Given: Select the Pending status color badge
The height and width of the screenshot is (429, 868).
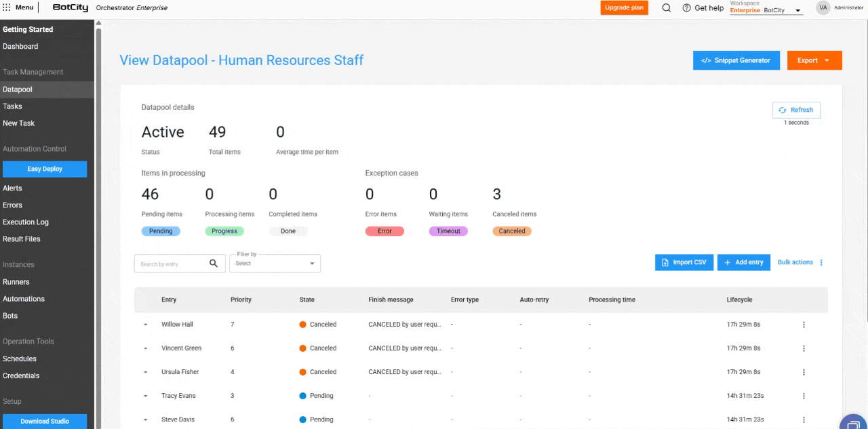Looking at the screenshot, I should point(161,231).
